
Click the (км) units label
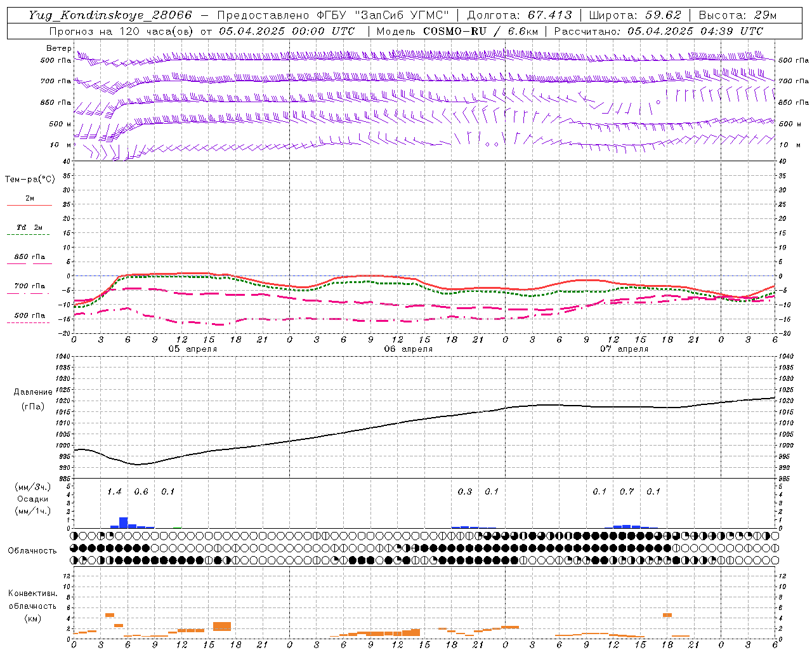click(32, 618)
